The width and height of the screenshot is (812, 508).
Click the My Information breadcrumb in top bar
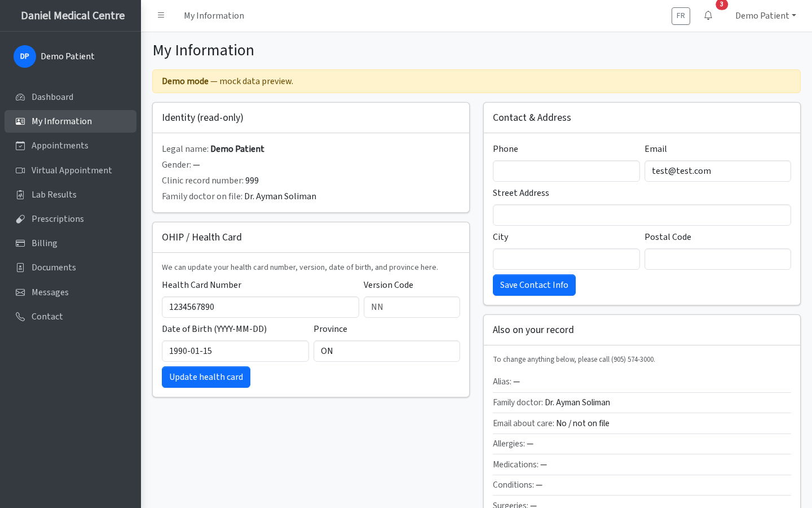click(214, 16)
